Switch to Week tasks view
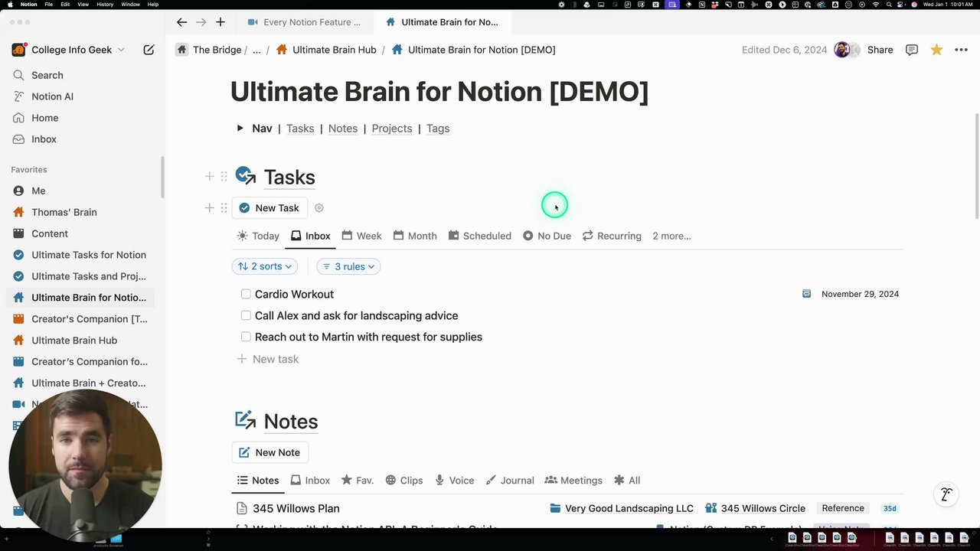The image size is (980, 551). (361, 236)
